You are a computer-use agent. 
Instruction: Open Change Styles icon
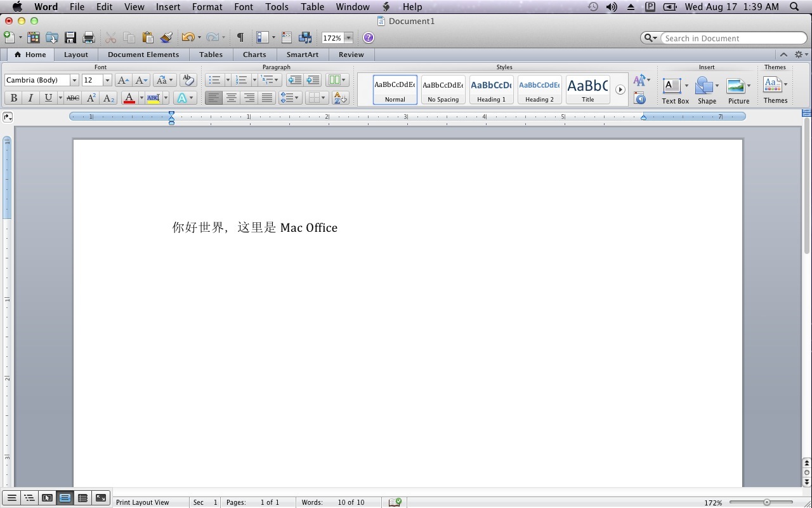640,80
